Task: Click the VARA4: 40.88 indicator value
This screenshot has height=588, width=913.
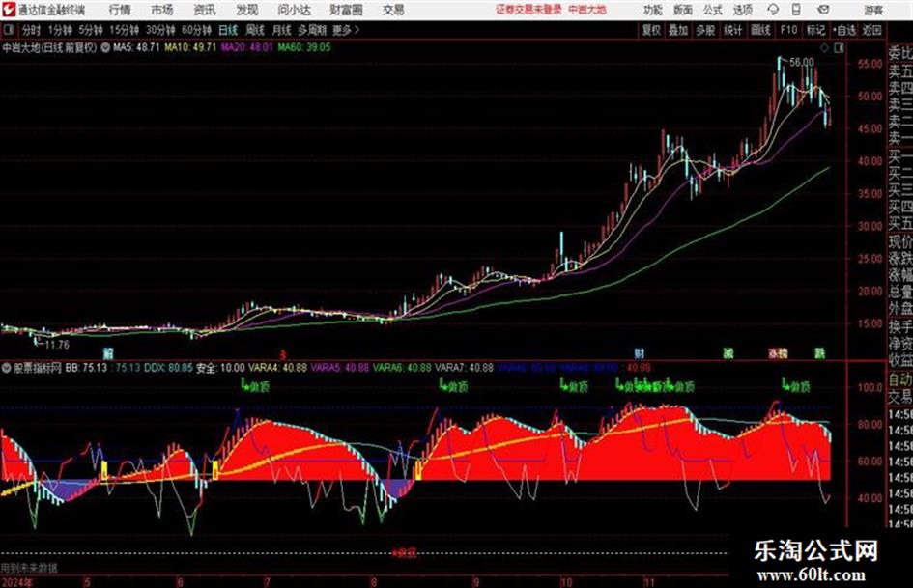Action: [277, 368]
